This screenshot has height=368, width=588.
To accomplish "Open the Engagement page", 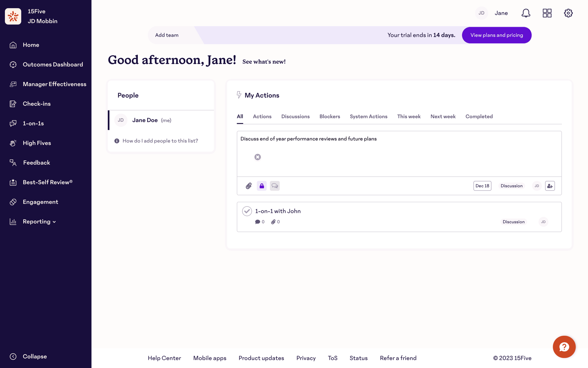I will [34, 202].
